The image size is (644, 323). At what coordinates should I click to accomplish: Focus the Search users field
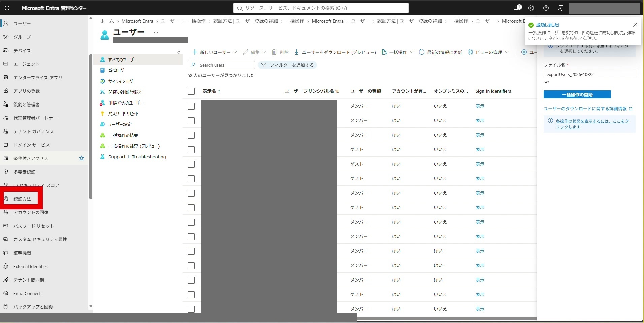(x=221, y=65)
